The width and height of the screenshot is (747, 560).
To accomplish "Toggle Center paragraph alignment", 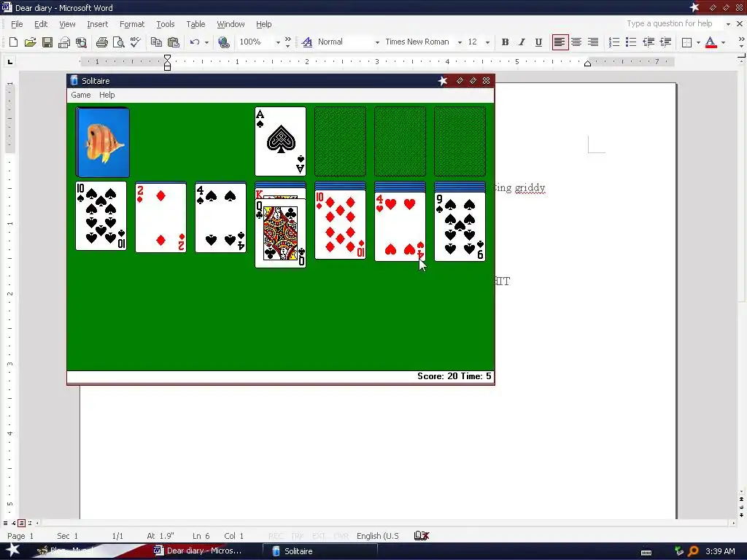I will tap(576, 42).
